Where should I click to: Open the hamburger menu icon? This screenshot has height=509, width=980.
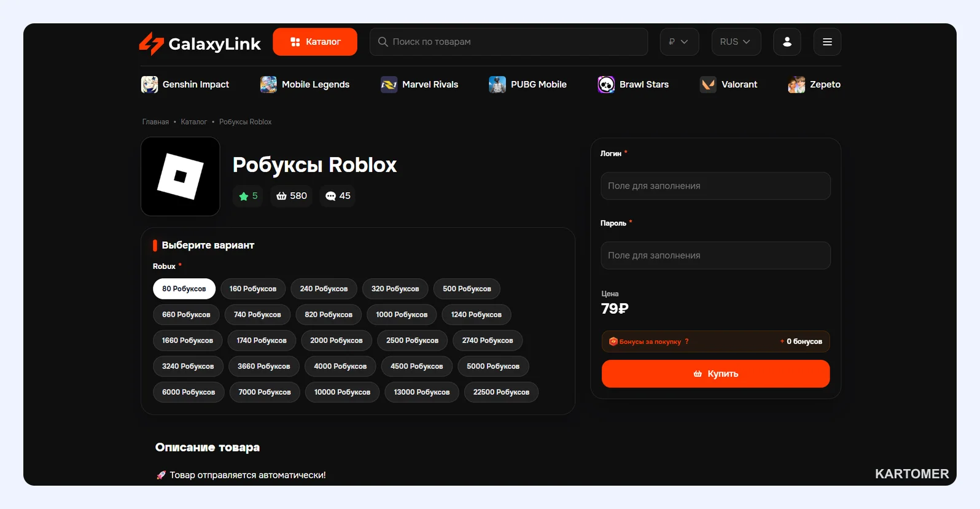point(827,42)
